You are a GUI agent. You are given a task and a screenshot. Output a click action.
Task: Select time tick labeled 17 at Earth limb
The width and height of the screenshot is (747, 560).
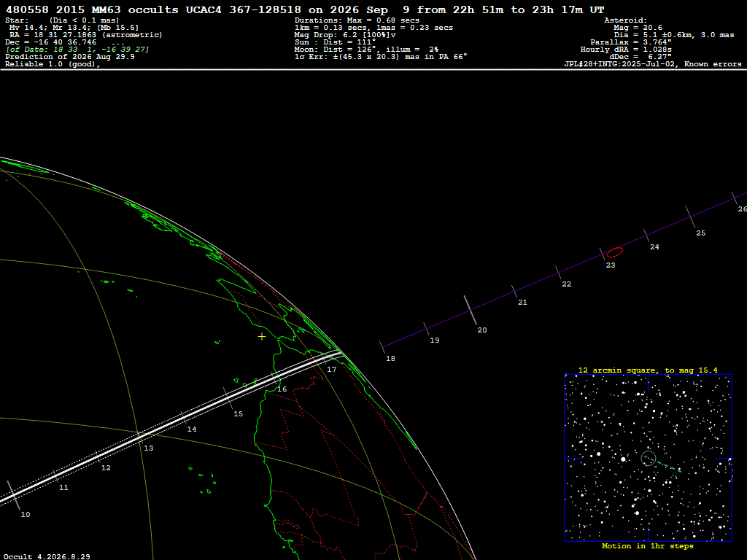coord(326,360)
